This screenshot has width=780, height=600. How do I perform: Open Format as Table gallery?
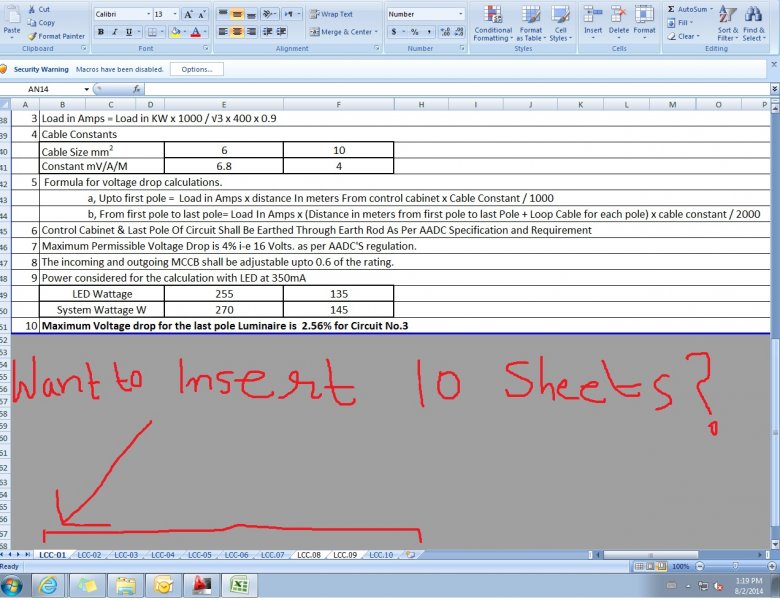[531, 23]
